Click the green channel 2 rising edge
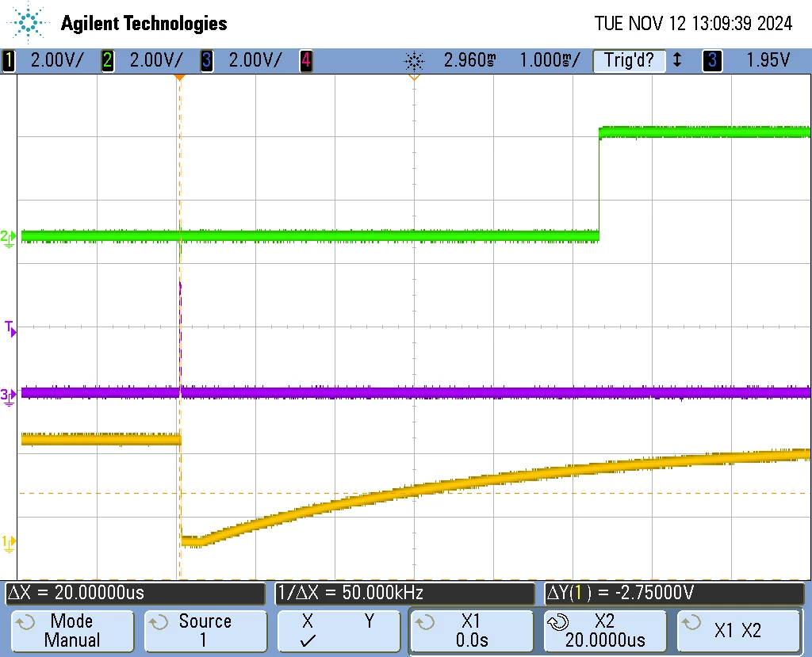The width and height of the screenshot is (812, 657). [x=599, y=185]
